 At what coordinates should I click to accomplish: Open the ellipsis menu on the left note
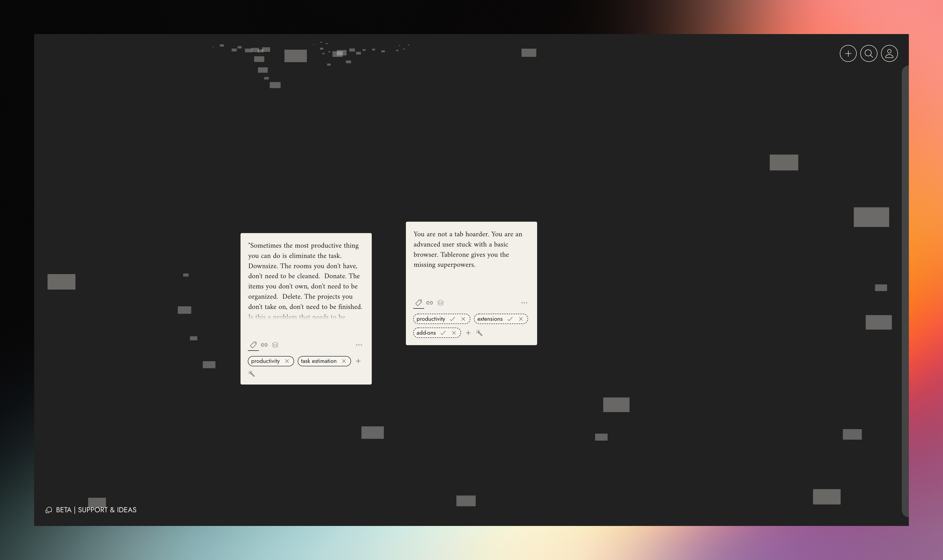(x=359, y=345)
